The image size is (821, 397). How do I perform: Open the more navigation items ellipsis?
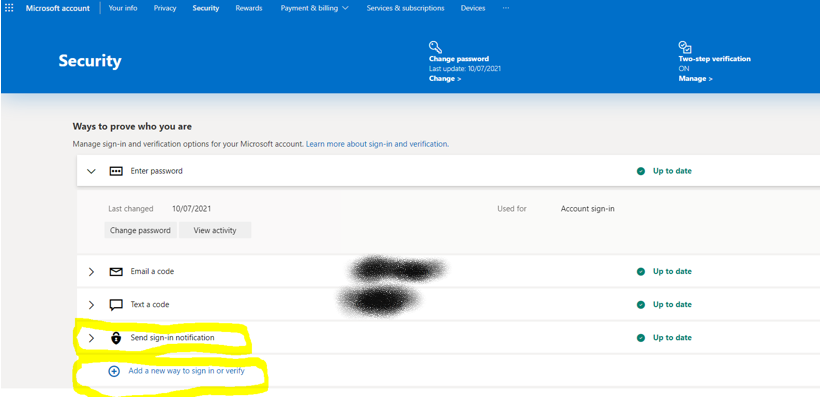(506, 8)
